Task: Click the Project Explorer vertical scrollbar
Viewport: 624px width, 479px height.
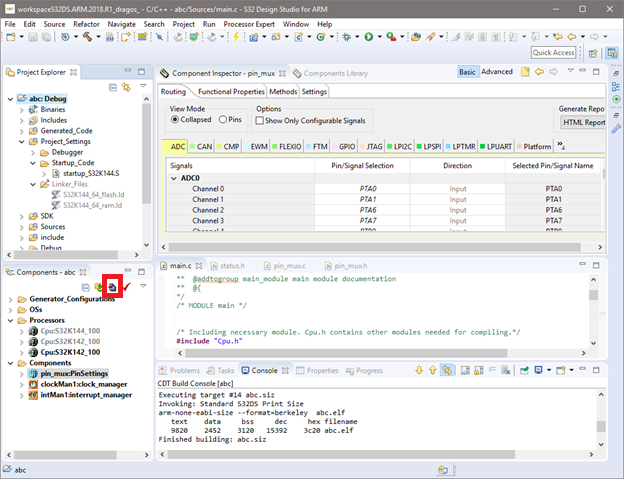Action: (146, 153)
